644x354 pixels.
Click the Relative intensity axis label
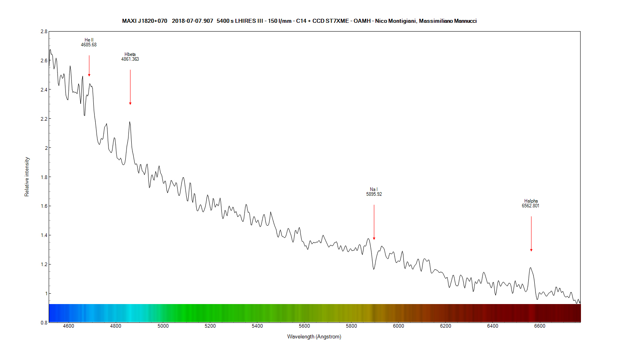point(27,177)
